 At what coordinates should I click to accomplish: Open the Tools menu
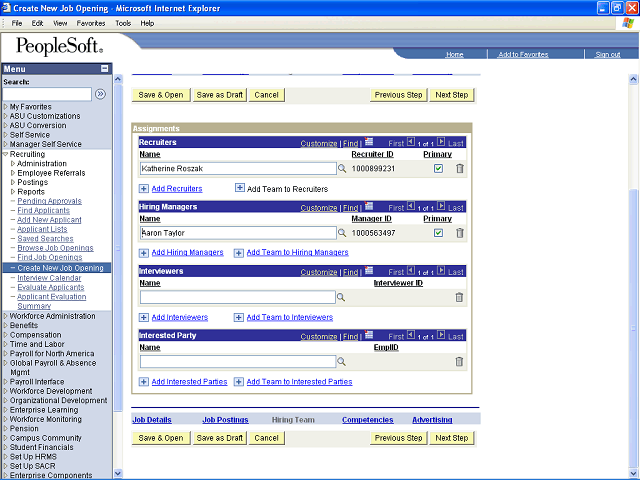click(123, 23)
